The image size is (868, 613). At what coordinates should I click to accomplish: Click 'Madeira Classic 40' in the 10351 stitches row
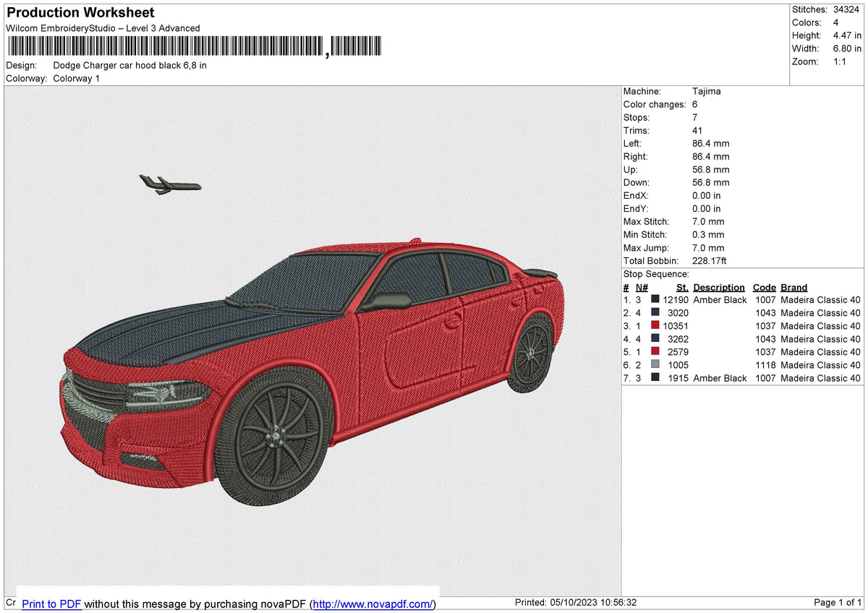click(x=820, y=326)
